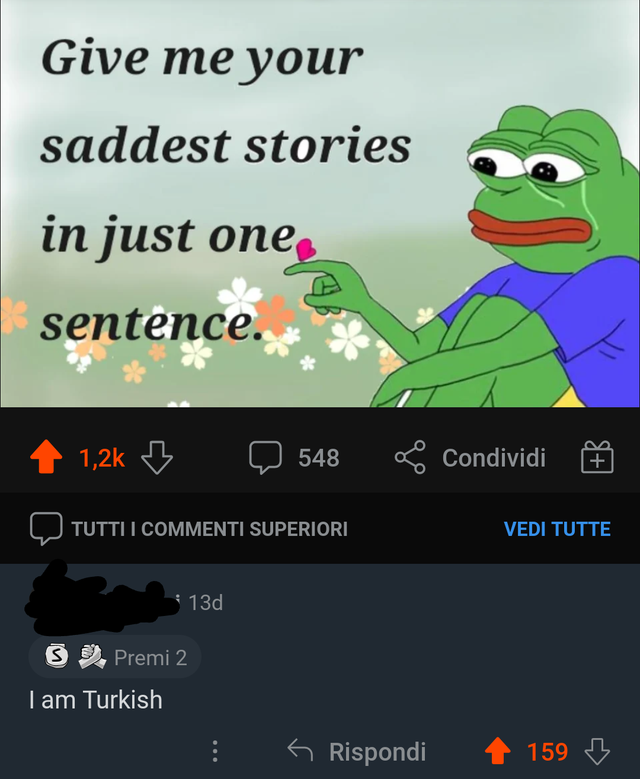Click the Condividi share label

[494, 458]
